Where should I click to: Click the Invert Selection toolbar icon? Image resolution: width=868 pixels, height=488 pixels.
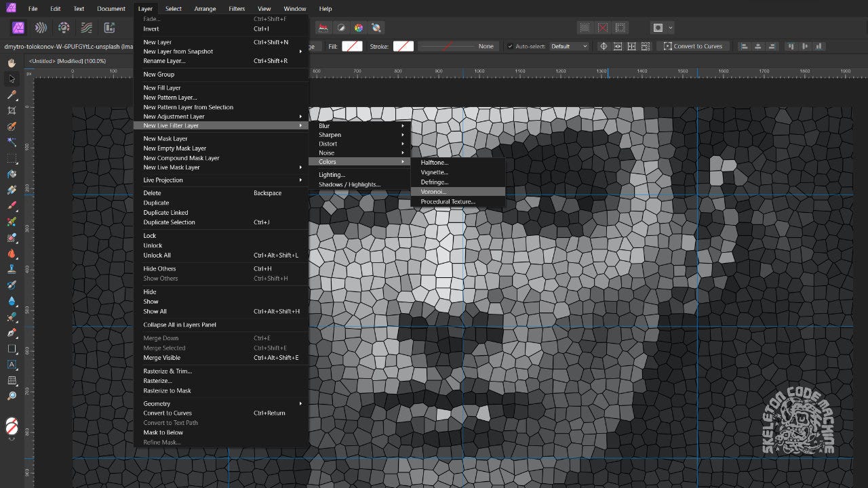click(x=620, y=28)
